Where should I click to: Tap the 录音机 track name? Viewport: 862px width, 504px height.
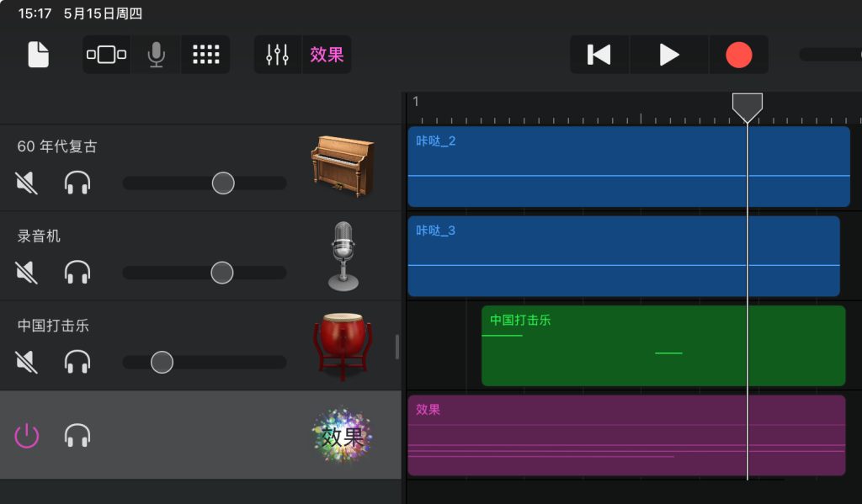click(x=39, y=236)
